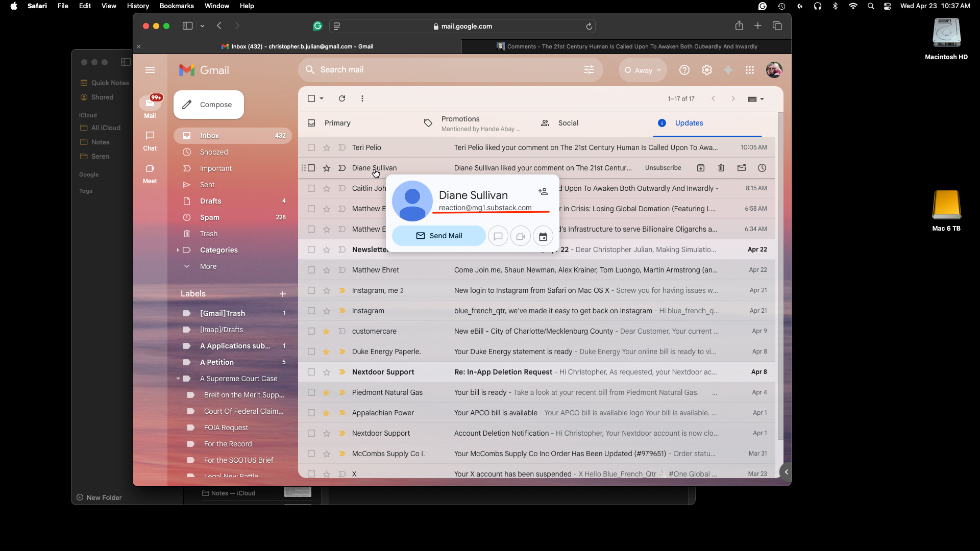
Task: Open the Gemini sparkle icon in header
Action: 728,70
